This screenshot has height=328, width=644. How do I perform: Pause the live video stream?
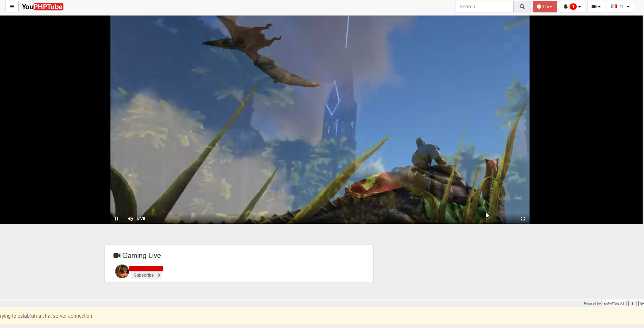tap(117, 219)
